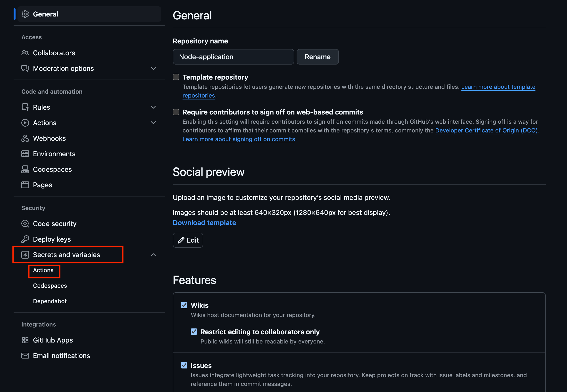Check Require contributors to sign off
This screenshot has height=392, width=567.
[x=176, y=112]
